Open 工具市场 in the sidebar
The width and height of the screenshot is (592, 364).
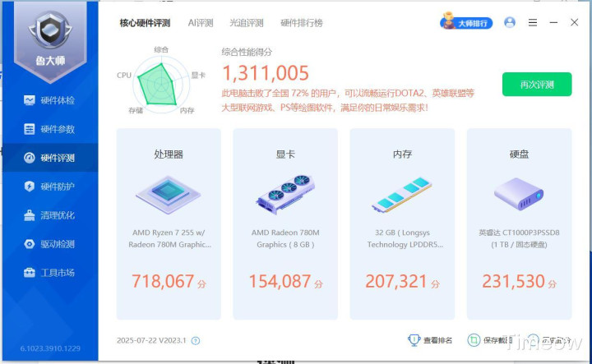pyautogui.click(x=50, y=273)
